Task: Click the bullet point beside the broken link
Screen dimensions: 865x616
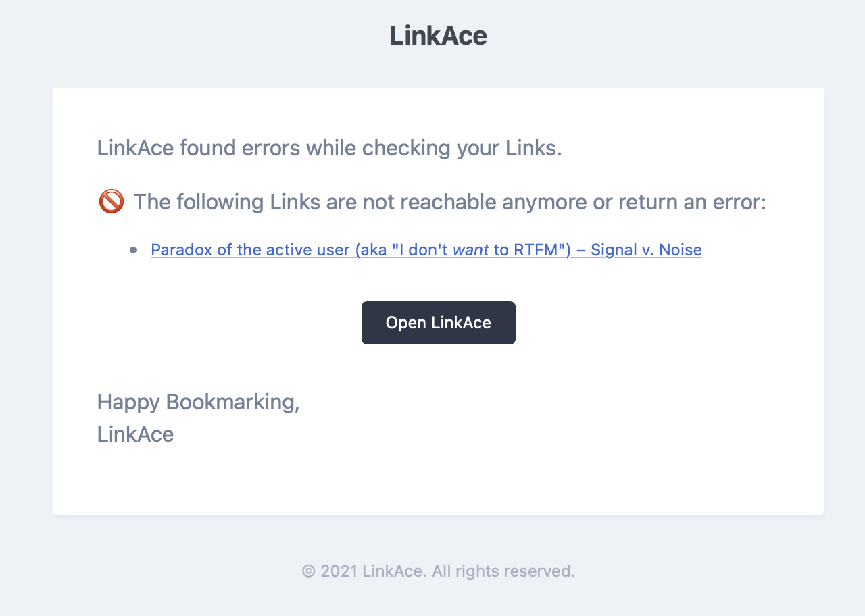Action: [x=133, y=249]
